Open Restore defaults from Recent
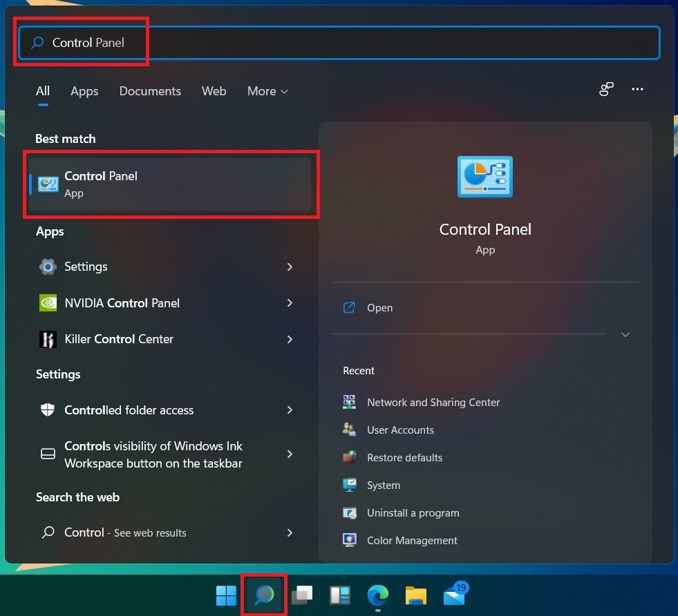Screen dimensions: 678x616 click(405, 457)
